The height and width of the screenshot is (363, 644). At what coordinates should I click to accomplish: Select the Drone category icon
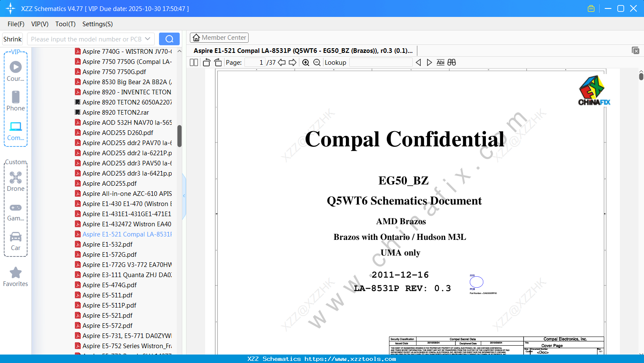16,181
